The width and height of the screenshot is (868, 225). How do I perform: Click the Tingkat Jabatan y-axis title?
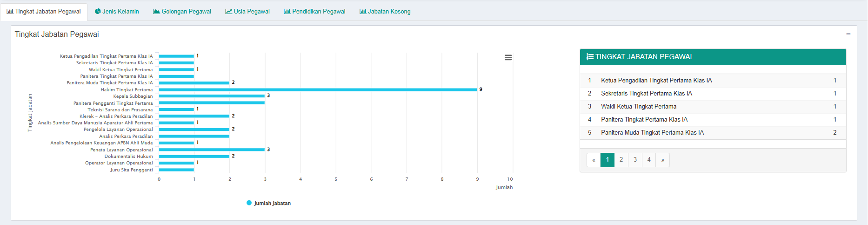click(30, 113)
